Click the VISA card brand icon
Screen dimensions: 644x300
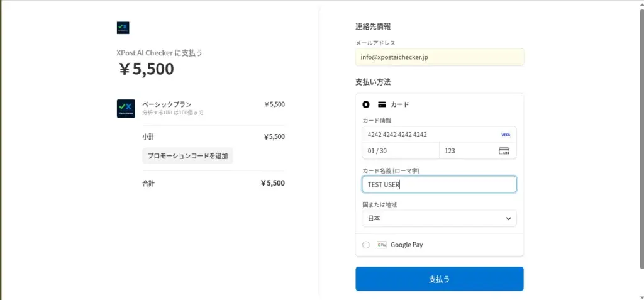(505, 135)
